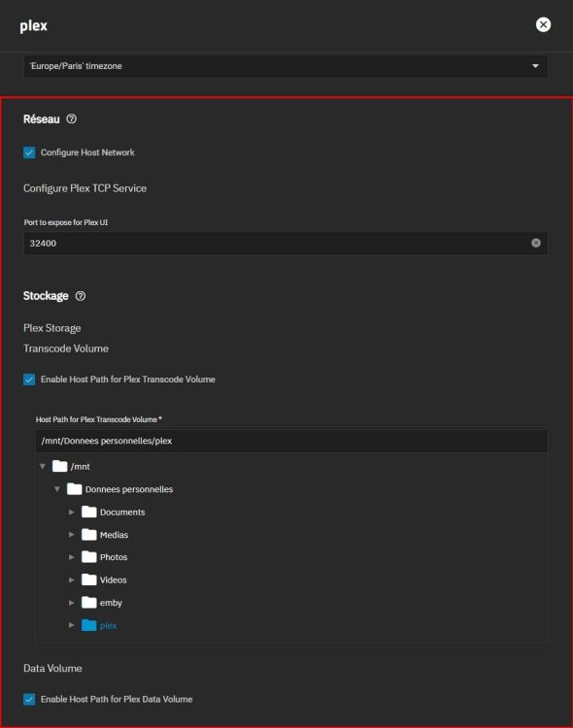This screenshot has height=728, width=573.
Task: Open the 'Europe/Paris' timezone dropdown
Action: pyautogui.click(x=286, y=66)
